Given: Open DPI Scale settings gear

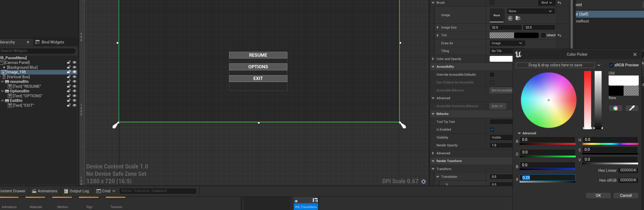Looking at the screenshot, I should (423, 182).
